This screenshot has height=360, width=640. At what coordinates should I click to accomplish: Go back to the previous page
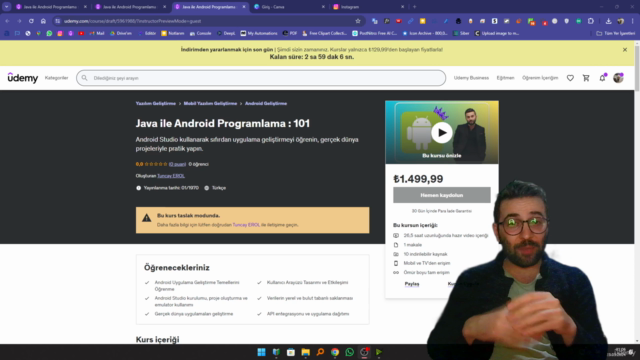7,21
